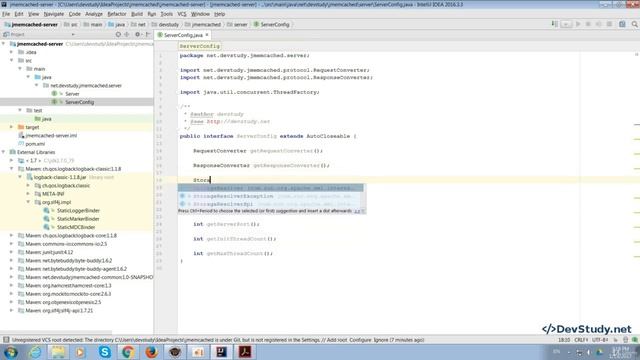The height and width of the screenshot is (360, 640).
Task: Click the server breadcrumb in navigation bar
Action: pos(237,24)
